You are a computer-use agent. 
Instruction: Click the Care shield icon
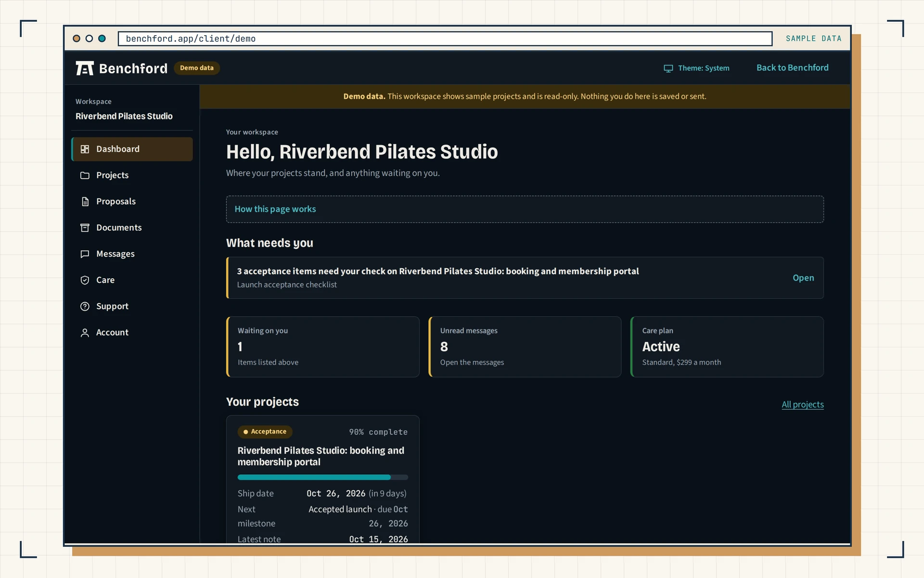[x=85, y=280]
